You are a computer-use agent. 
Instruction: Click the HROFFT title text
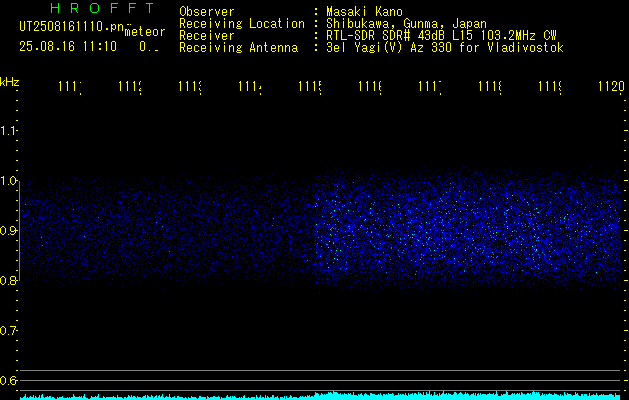coord(103,8)
